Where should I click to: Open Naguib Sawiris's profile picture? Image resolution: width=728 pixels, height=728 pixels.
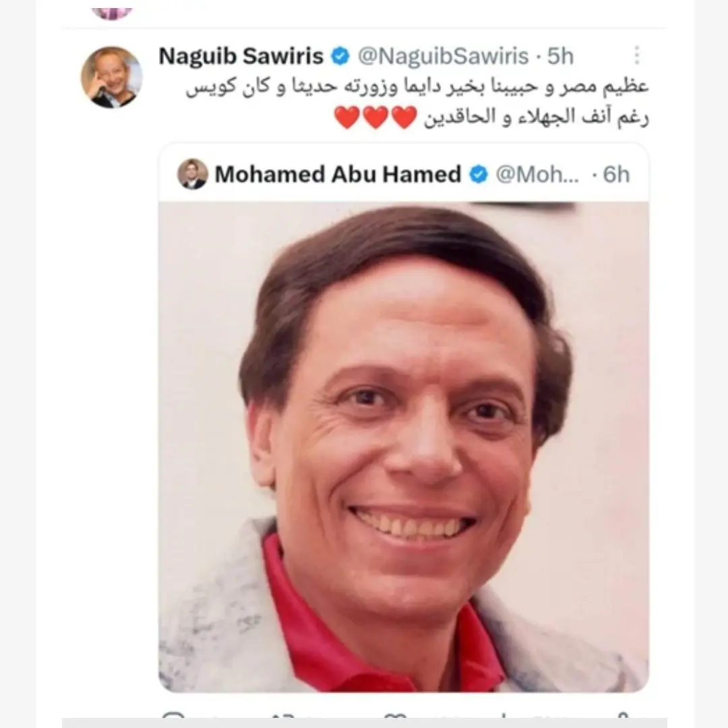[111, 77]
